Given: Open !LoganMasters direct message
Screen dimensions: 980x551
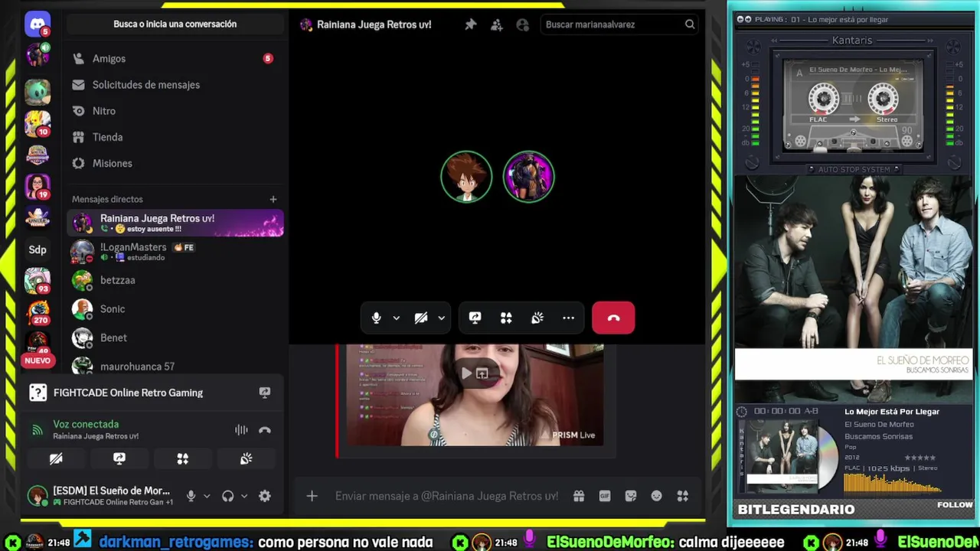Looking at the screenshot, I should 175,252.
